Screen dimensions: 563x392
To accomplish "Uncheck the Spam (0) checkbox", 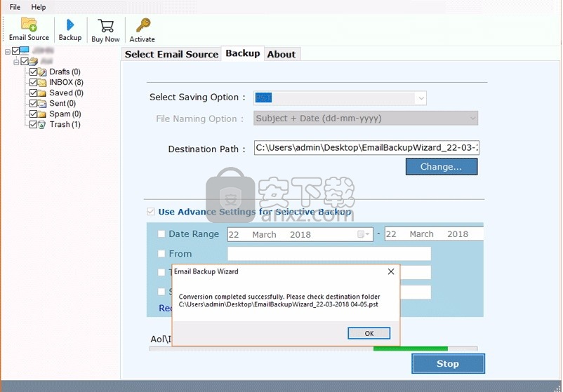I will point(34,114).
